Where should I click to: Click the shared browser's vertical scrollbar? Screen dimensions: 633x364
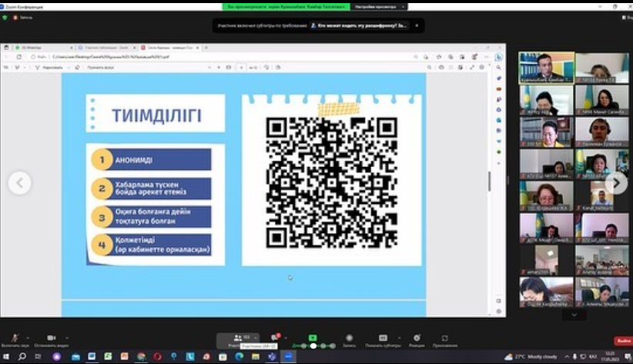(489, 181)
